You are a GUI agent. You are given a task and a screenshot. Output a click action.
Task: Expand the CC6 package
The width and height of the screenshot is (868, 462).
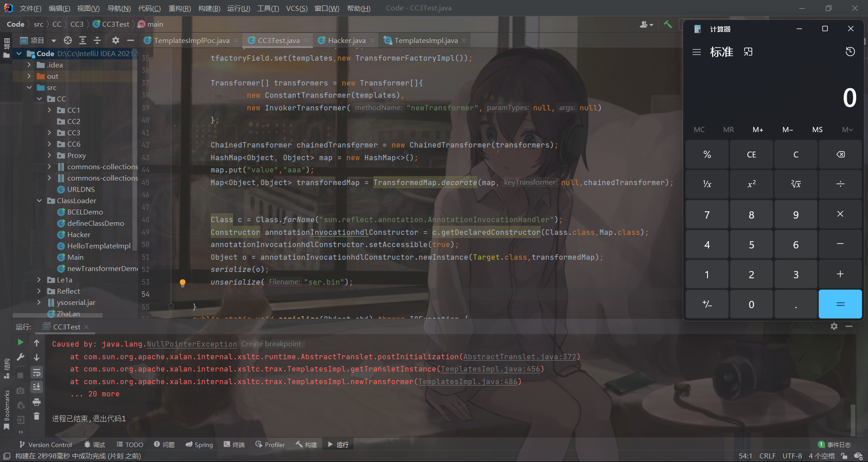[x=50, y=144]
